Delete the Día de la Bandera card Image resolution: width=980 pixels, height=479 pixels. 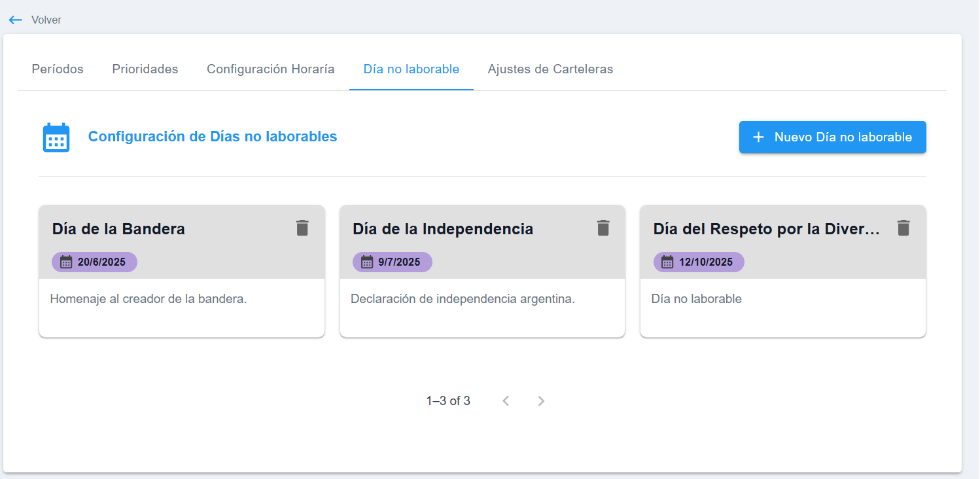coord(302,228)
